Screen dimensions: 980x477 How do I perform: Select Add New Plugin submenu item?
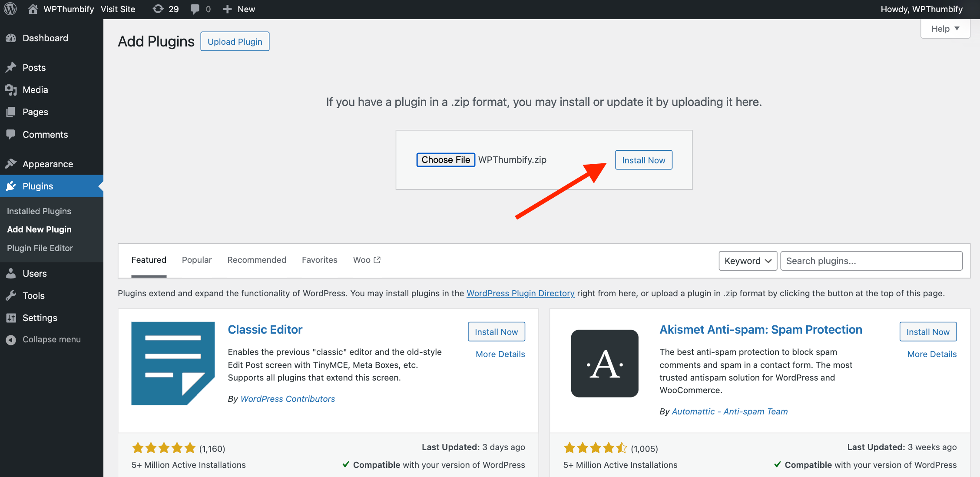coord(39,229)
